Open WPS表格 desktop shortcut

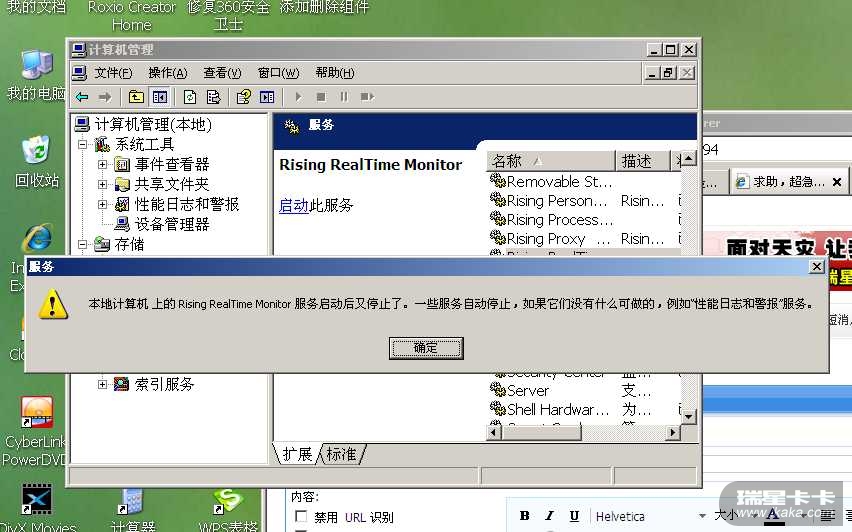tap(228, 510)
